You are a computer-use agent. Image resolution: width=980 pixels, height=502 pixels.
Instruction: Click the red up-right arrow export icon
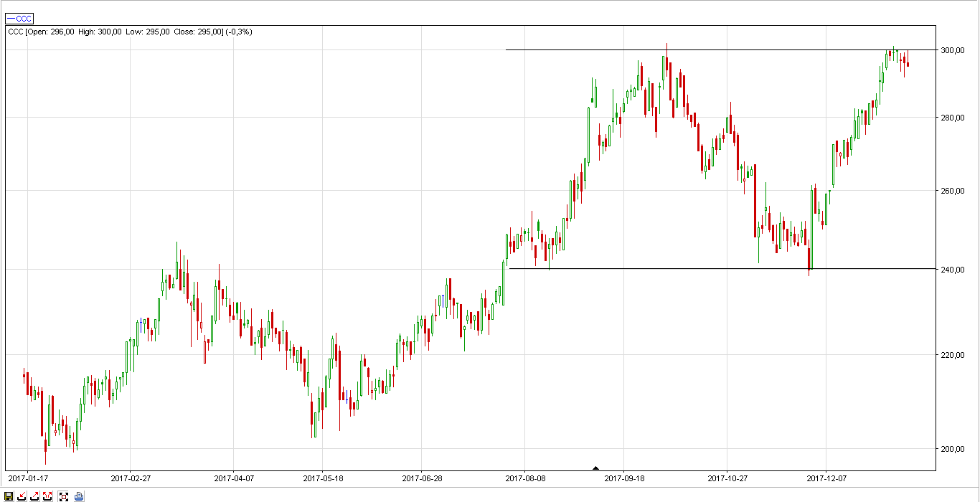tap(34, 496)
